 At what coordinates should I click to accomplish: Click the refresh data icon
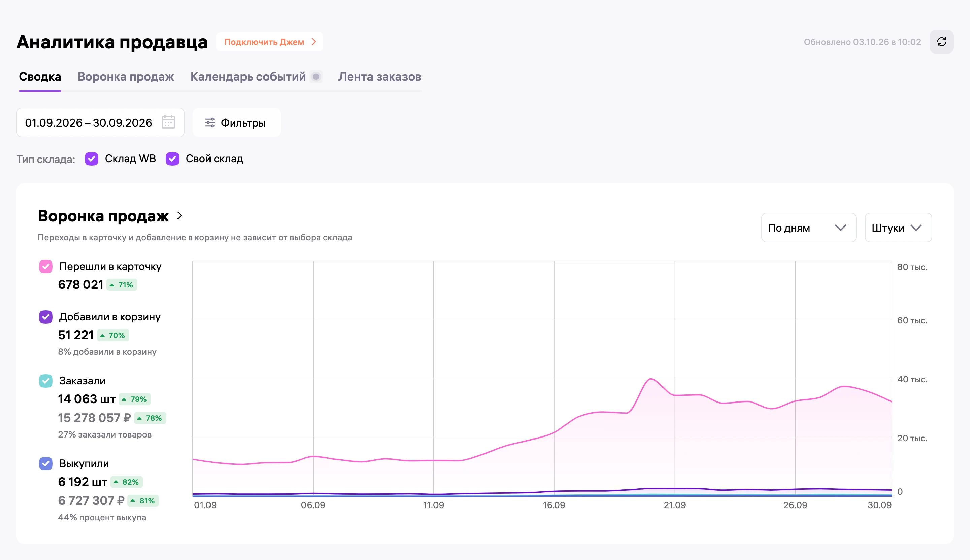[x=941, y=42]
